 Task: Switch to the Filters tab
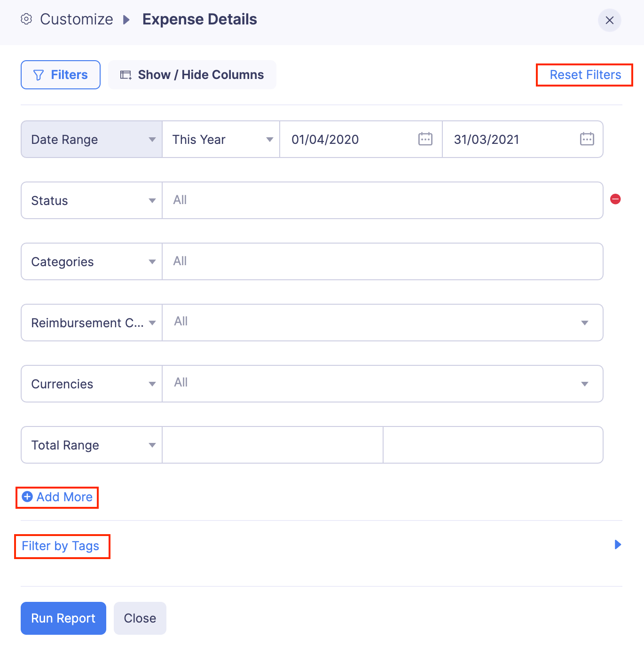click(61, 75)
